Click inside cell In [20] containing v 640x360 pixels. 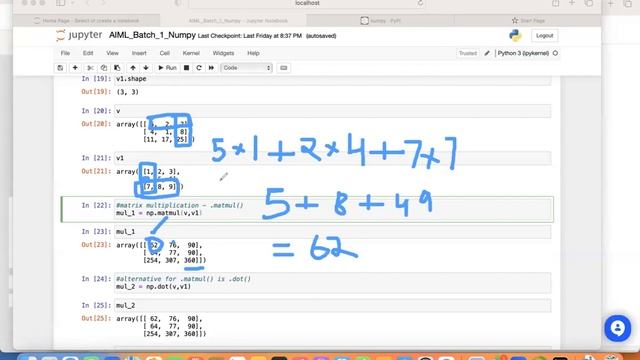[x=332, y=111]
